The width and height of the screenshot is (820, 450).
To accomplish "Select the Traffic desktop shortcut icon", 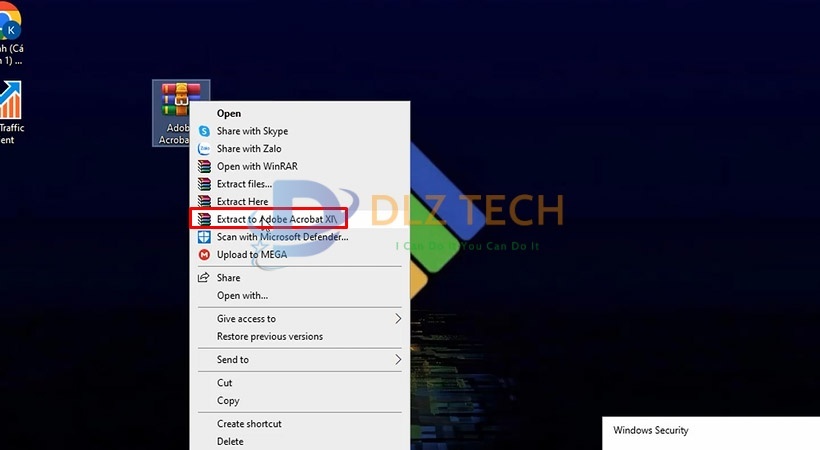I will [x=11, y=112].
